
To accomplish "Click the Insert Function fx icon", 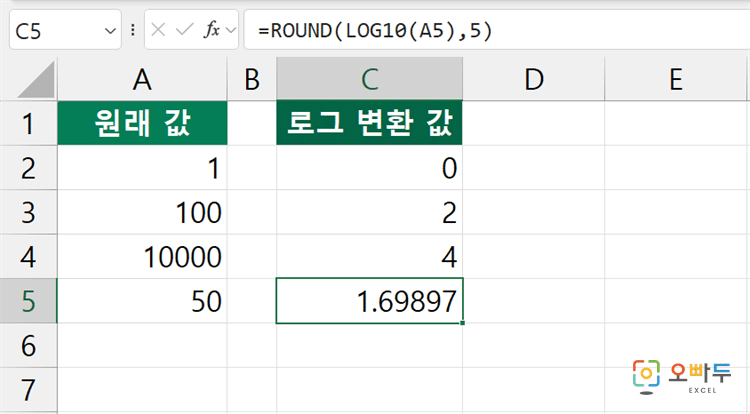I will [211, 31].
